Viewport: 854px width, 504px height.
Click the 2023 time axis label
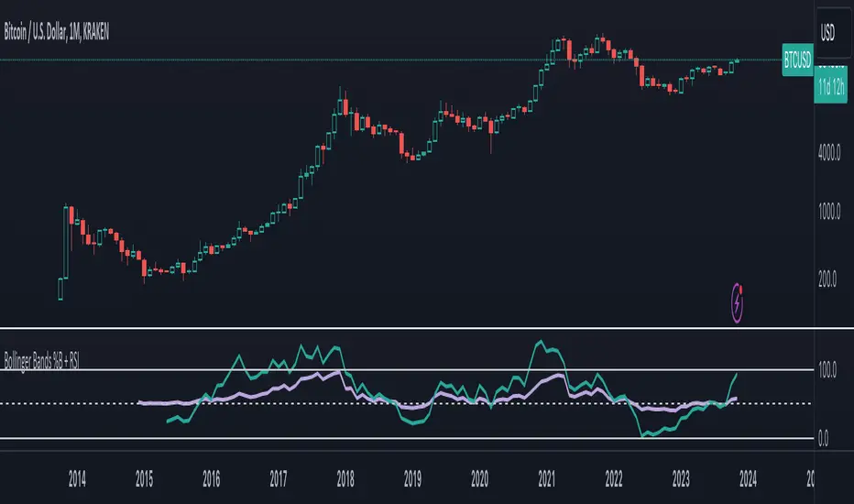[681, 479]
